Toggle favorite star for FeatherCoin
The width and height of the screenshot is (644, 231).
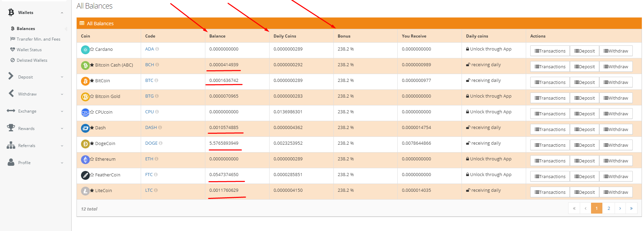(92, 175)
